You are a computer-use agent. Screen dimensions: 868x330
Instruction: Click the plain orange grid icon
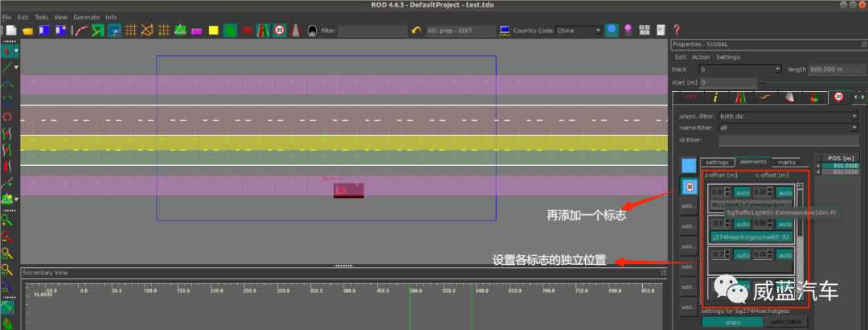tap(131, 31)
